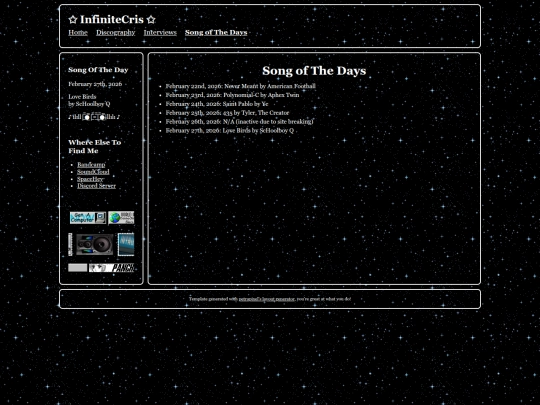Click the black-and-white PANIC badge
The width and height of the screenshot is (540, 405).
111,268
